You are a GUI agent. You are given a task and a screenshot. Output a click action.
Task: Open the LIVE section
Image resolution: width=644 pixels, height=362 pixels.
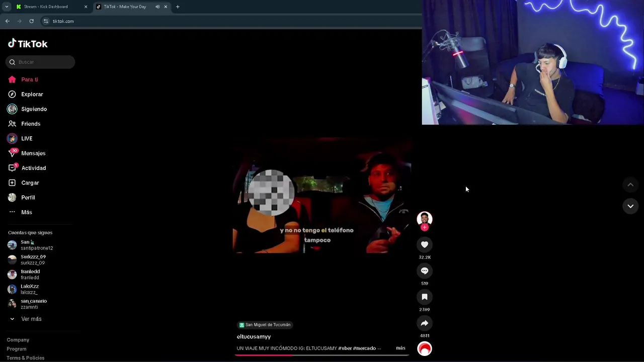(20, 138)
